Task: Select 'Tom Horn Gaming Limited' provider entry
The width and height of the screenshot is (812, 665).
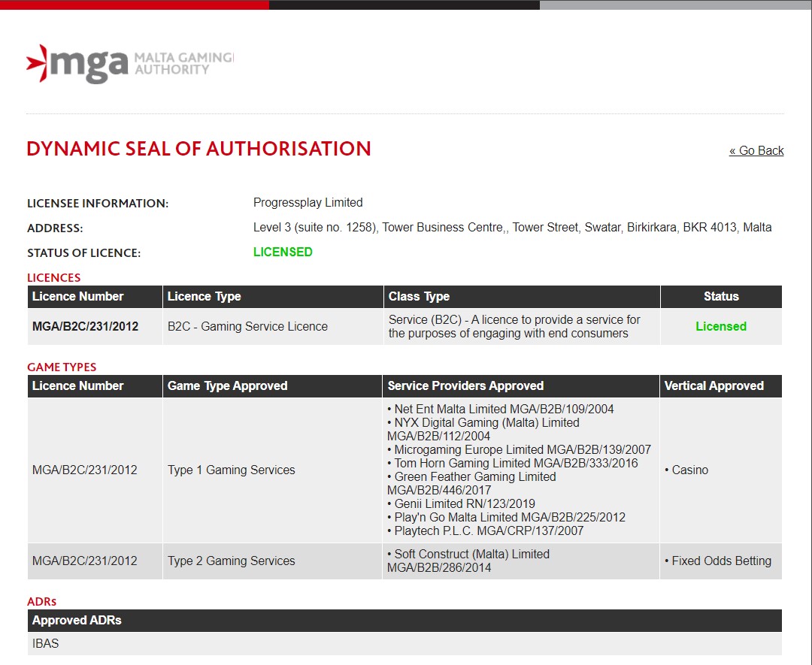Action: [x=513, y=463]
